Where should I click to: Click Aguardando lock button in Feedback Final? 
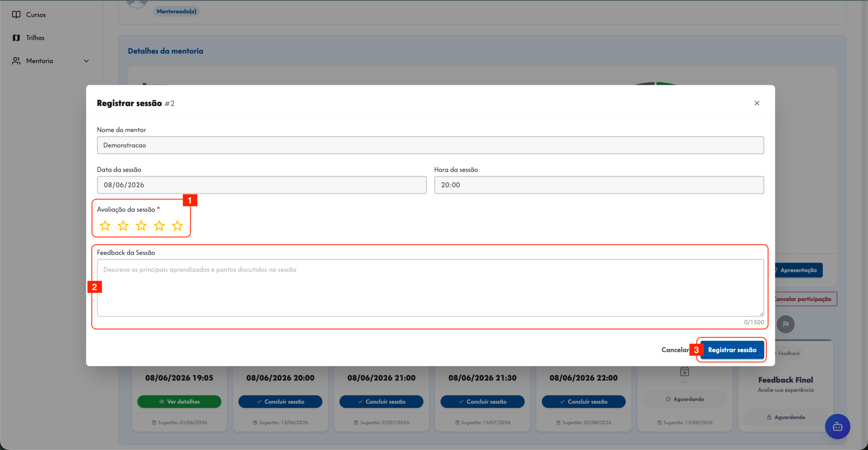[x=786, y=417]
